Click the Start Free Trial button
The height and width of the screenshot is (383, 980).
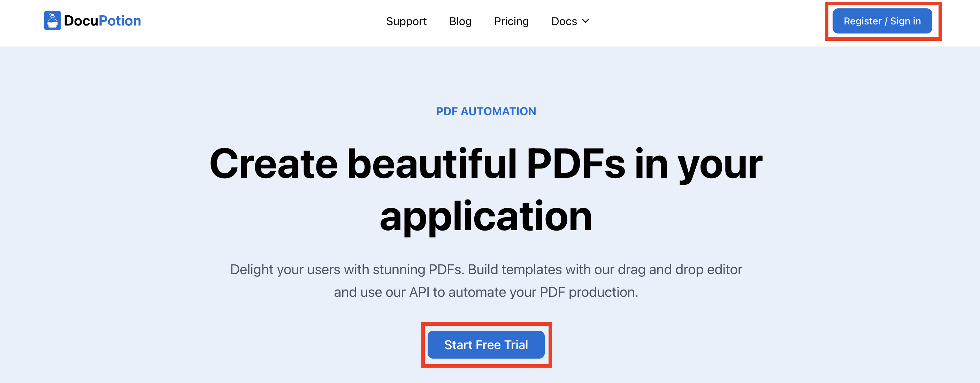[x=486, y=345]
